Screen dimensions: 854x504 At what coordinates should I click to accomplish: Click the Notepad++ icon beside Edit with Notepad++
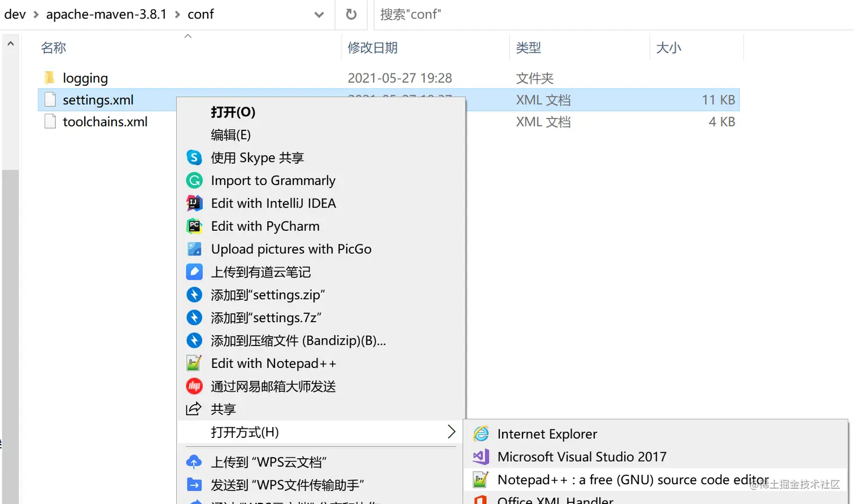[194, 363]
